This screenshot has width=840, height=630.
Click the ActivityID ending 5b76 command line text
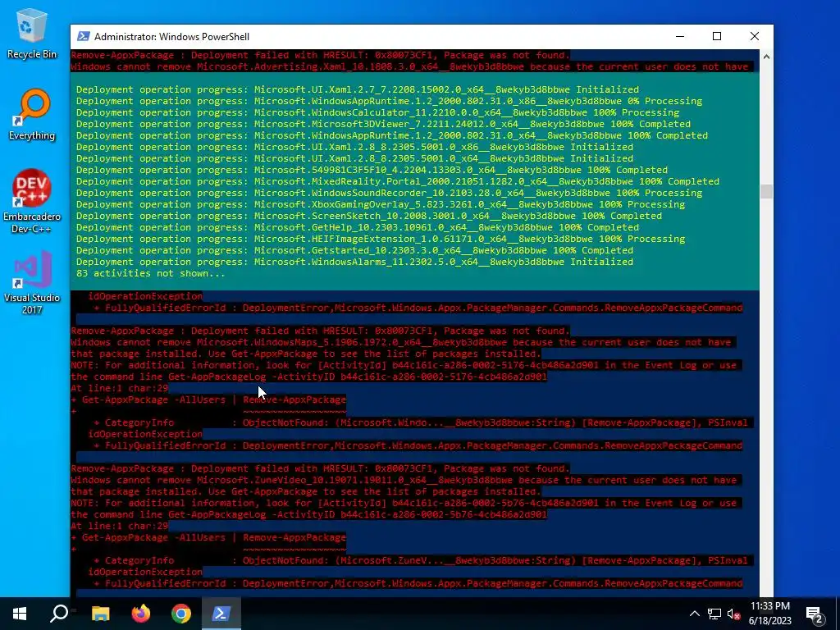click(x=308, y=514)
